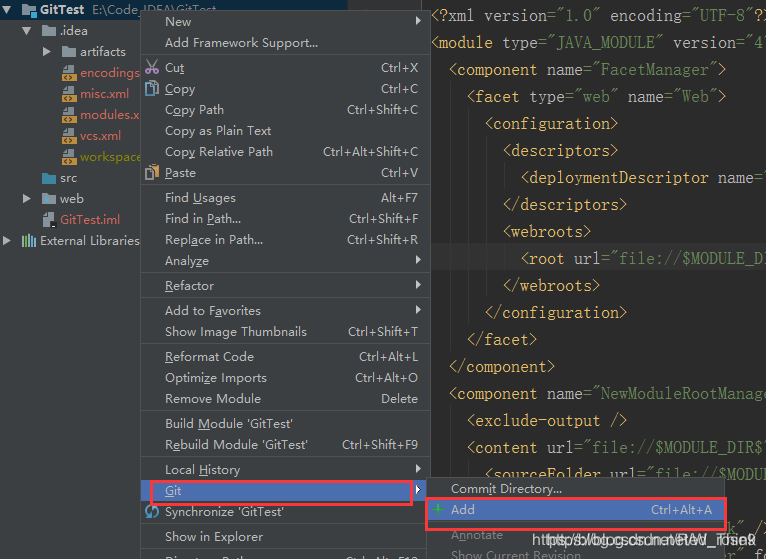
Task: Open the New submenu arrow
Action: pos(418,21)
